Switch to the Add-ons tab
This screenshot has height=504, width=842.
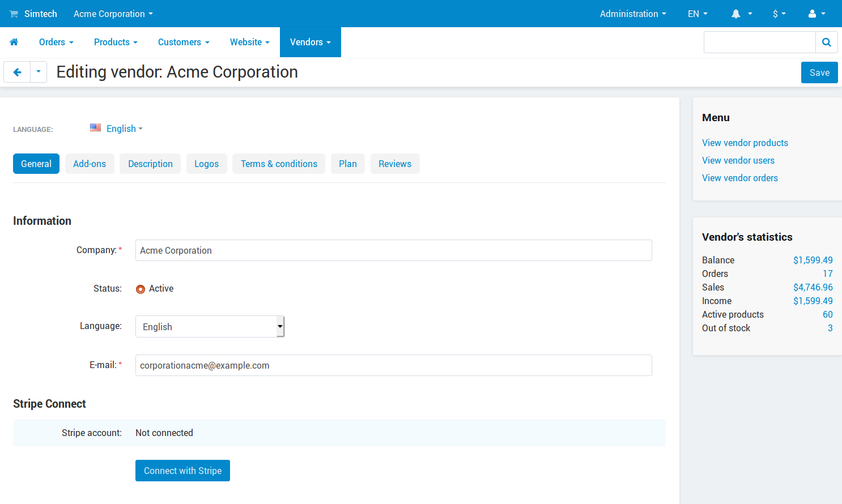coord(90,164)
